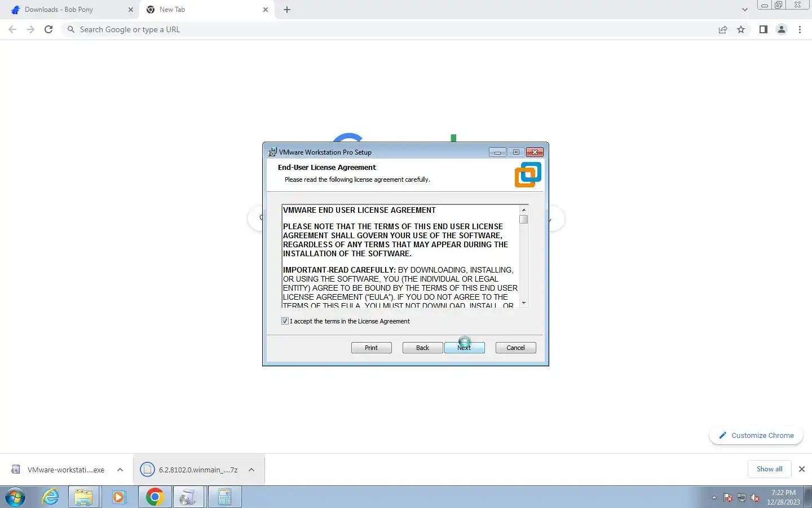This screenshot has height=508, width=812.
Task: Click Action Center flag tray icon
Action: (728, 497)
